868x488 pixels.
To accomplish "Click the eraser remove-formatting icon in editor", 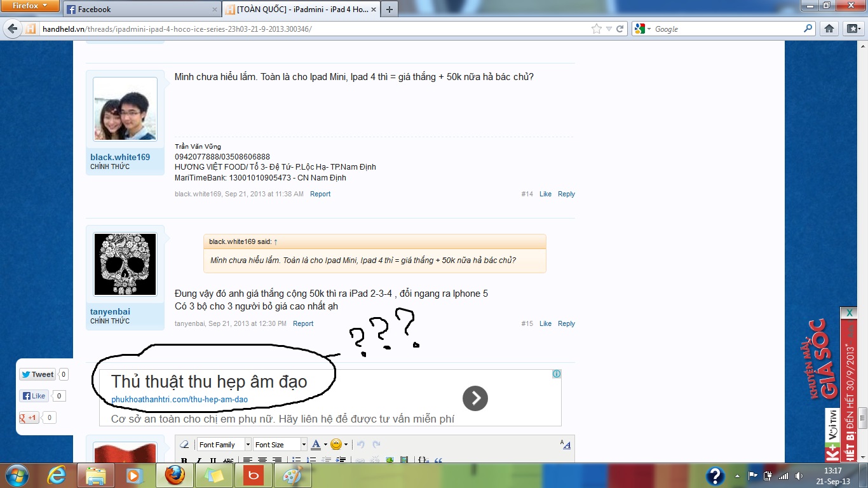I will point(185,445).
